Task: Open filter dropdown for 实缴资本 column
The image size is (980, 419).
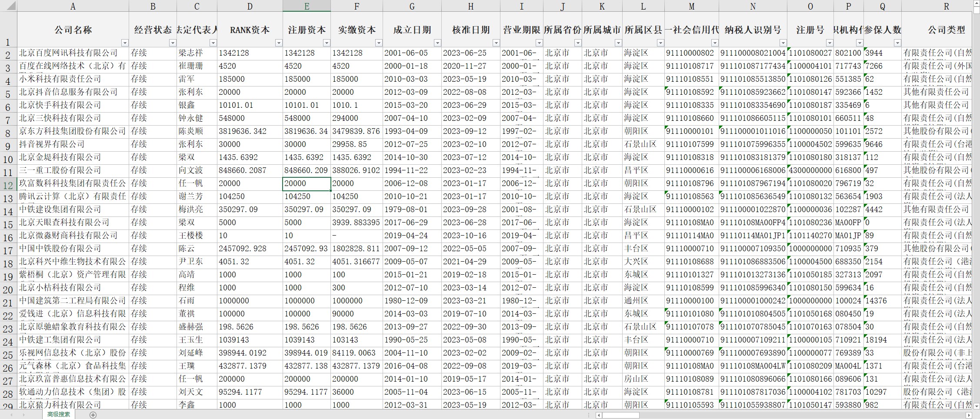Action: (x=379, y=43)
